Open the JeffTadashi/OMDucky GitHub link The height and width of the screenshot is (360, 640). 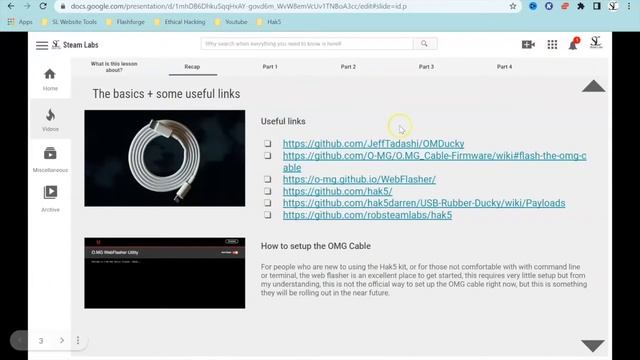point(373,144)
